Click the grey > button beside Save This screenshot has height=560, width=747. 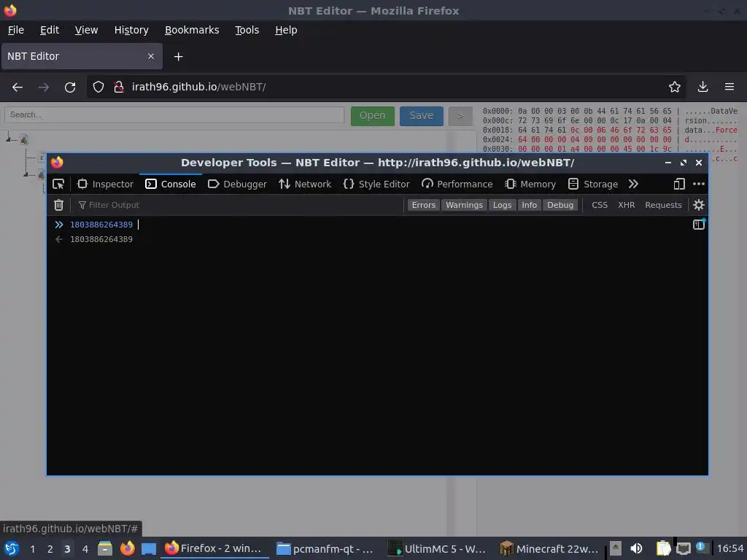click(460, 116)
